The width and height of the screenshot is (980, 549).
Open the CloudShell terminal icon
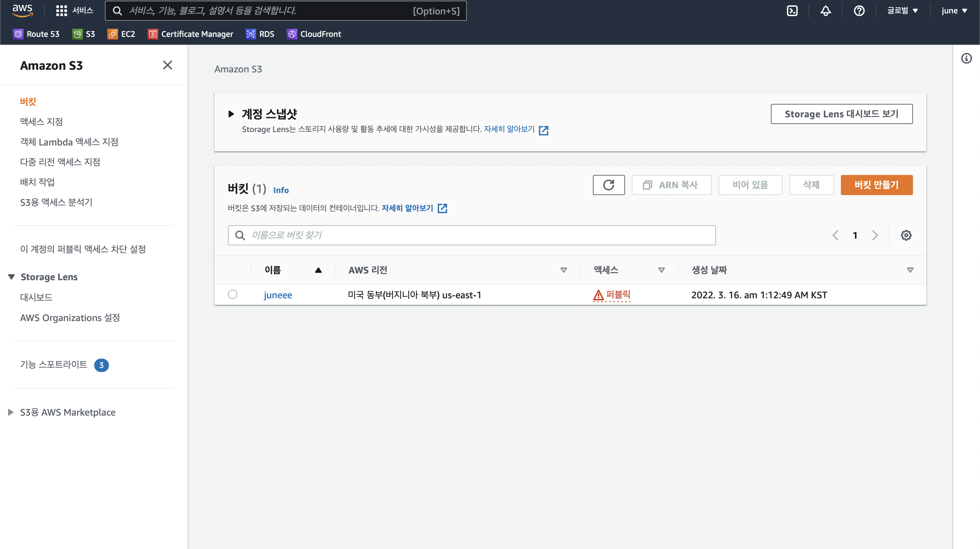[792, 11]
